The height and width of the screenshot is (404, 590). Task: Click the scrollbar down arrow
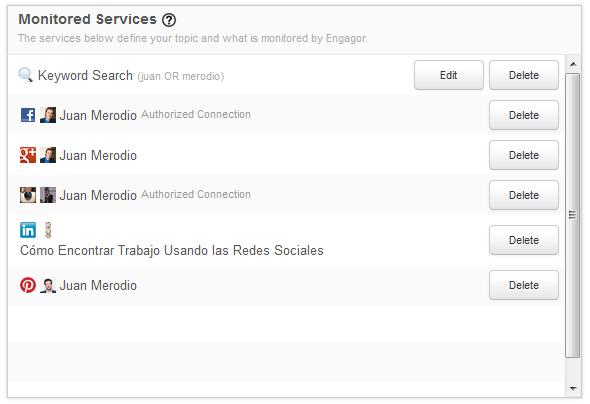tap(573, 388)
